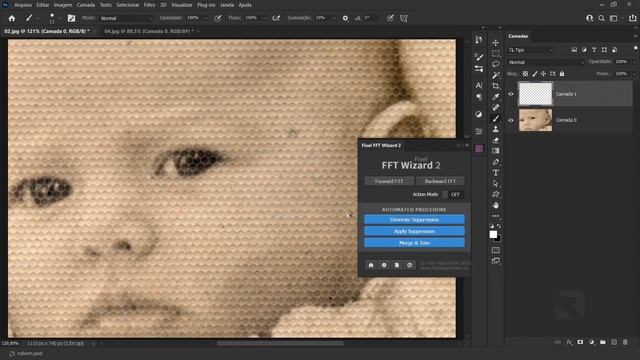The width and height of the screenshot is (640, 360).
Task: Open the Search icon in options bar
Action: point(601,18)
